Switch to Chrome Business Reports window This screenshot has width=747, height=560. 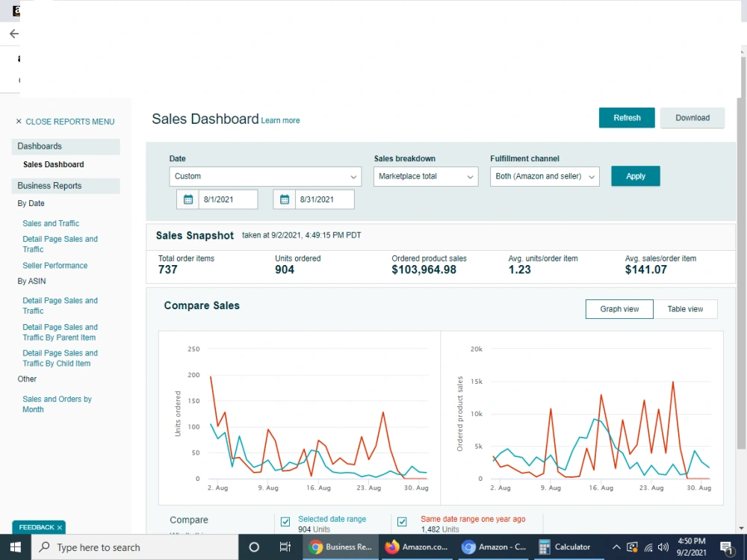[340, 547]
